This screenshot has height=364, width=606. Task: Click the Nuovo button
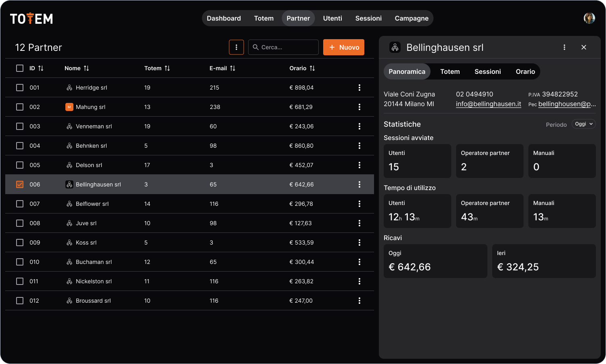pos(344,47)
